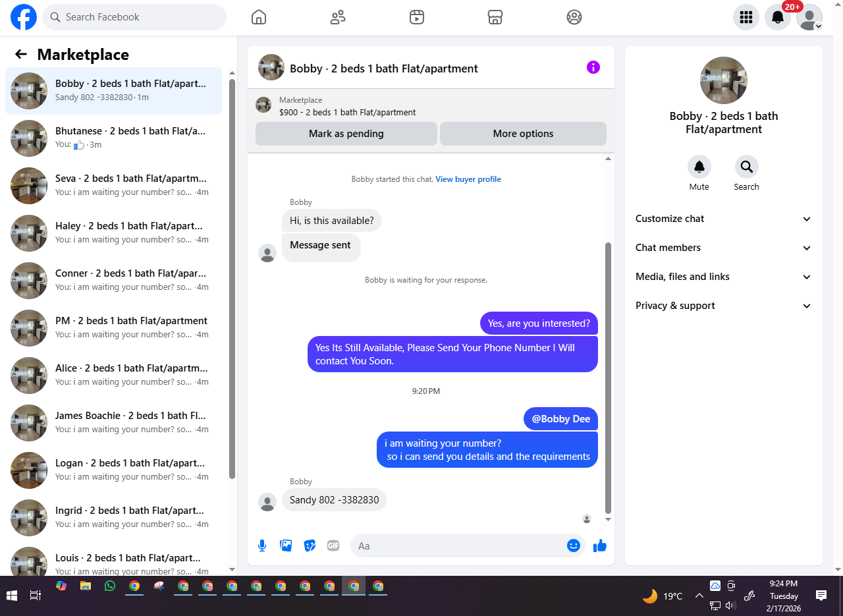Screen dimensions: 843x616
Task: Open the Snipping Tool taskbar icon
Action: (x=159, y=586)
